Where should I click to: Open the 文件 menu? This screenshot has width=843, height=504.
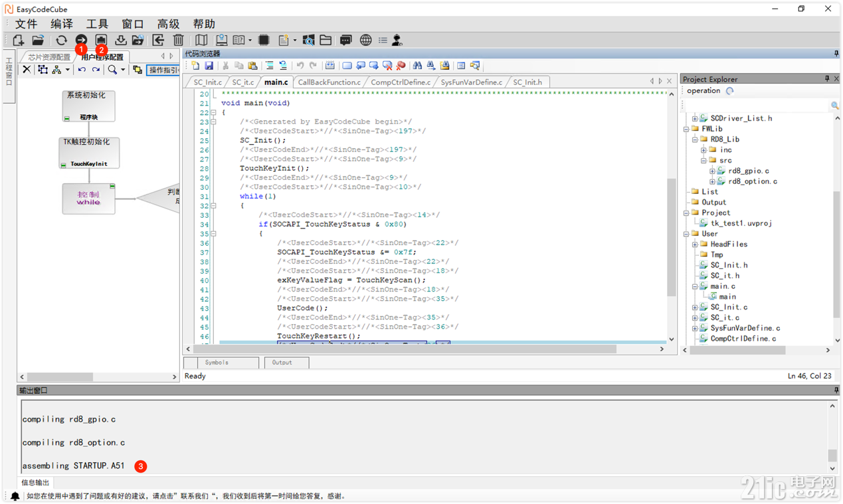pos(26,25)
